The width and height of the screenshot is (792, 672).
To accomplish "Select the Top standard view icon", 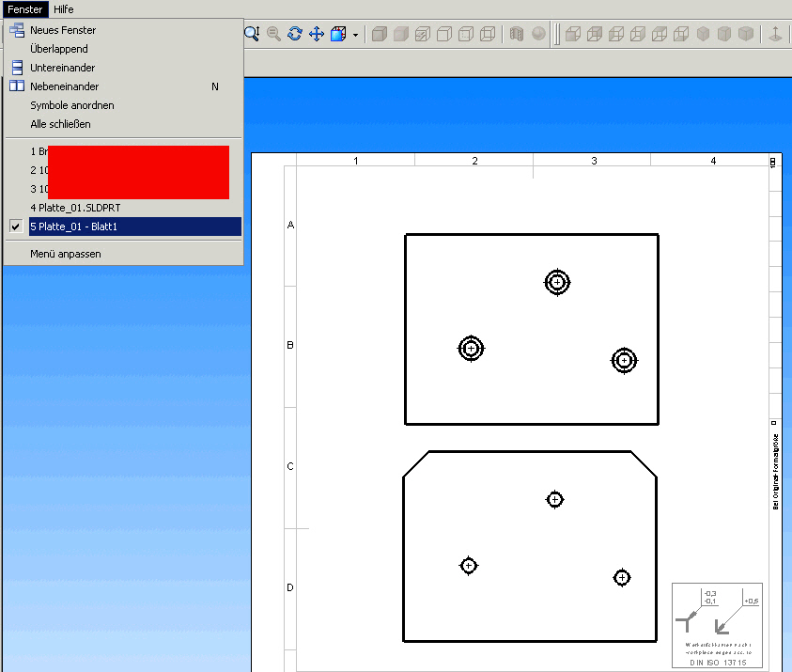I will 660,34.
